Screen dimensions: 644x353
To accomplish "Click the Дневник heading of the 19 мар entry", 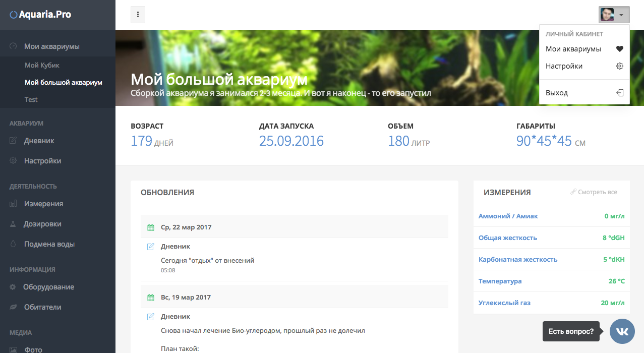I will coord(175,317).
